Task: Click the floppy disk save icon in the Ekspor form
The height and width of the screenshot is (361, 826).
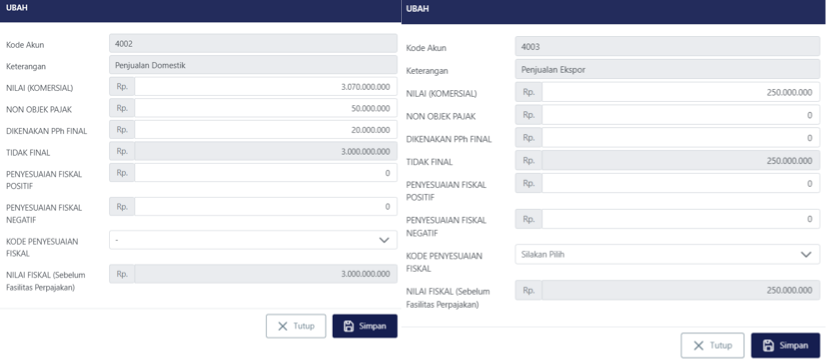Action: click(x=769, y=346)
